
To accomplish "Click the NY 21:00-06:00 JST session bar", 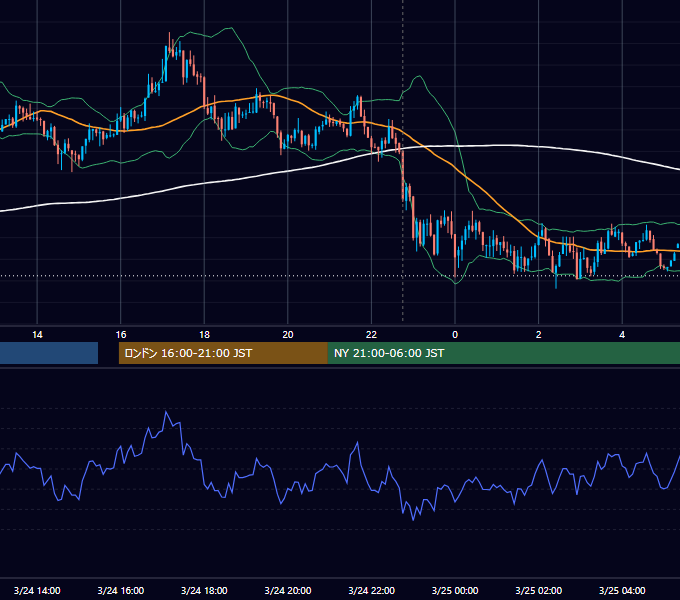I will 504,353.
